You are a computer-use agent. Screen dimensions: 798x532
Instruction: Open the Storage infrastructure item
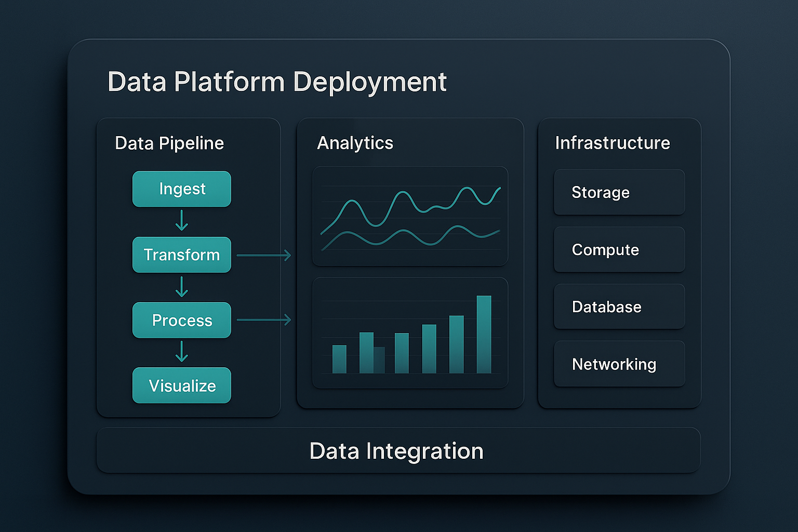click(x=619, y=192)
